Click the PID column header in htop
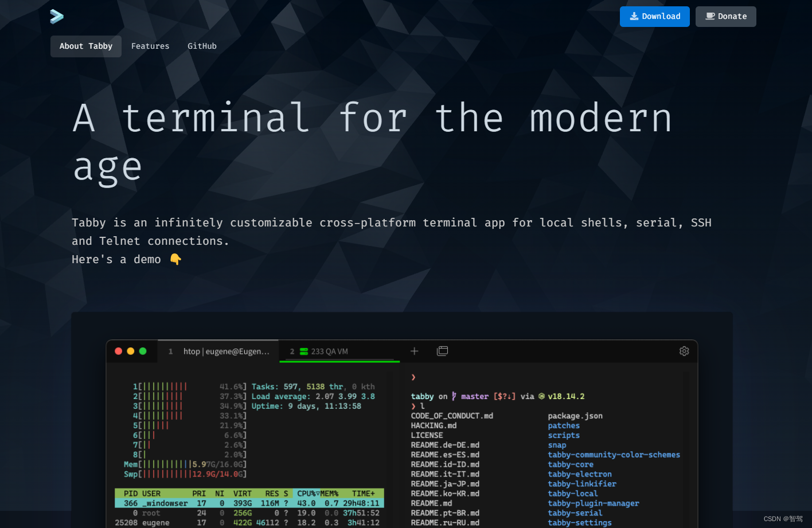The width and height of the screenshot is (812, 528). [131, 494]
